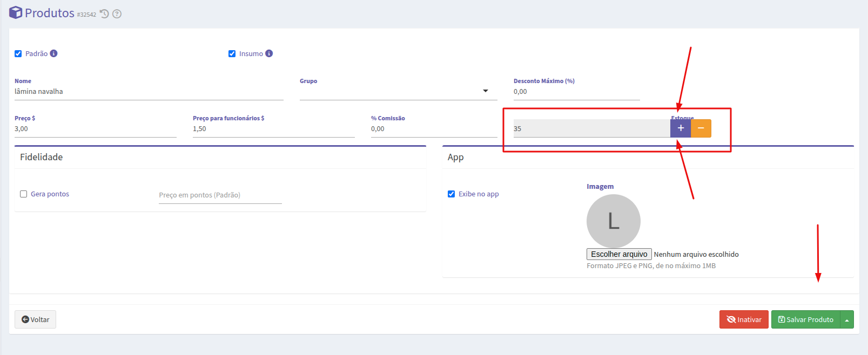Go back with the Voltar button
The height and width of the screenshot is (355, 868).
35,319
